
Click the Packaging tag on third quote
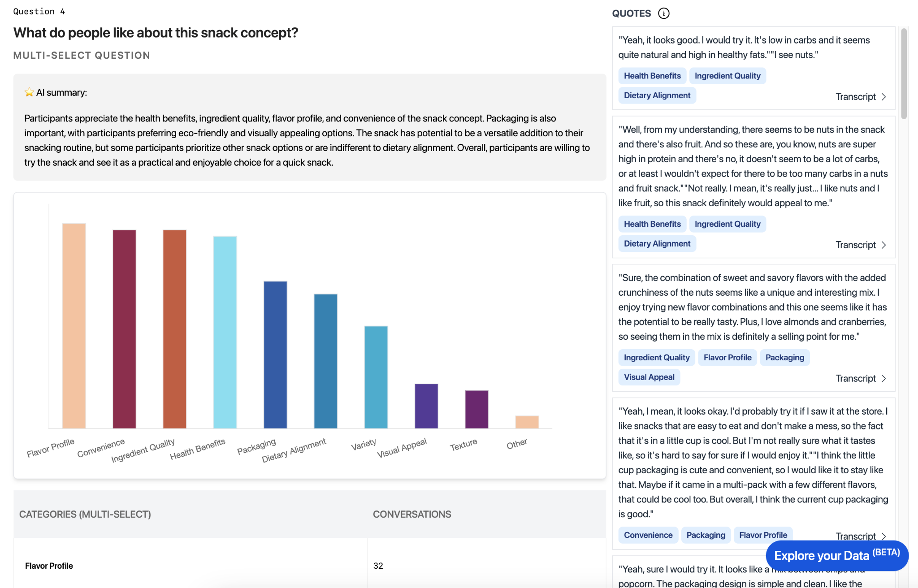click(785, 358)
